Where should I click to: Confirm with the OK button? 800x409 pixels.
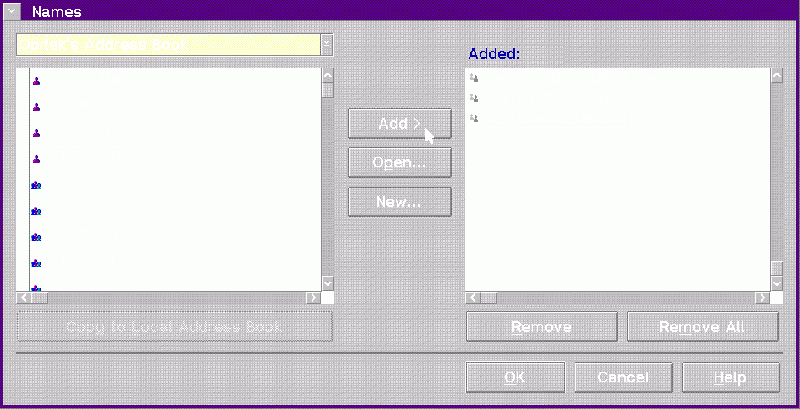515,377
